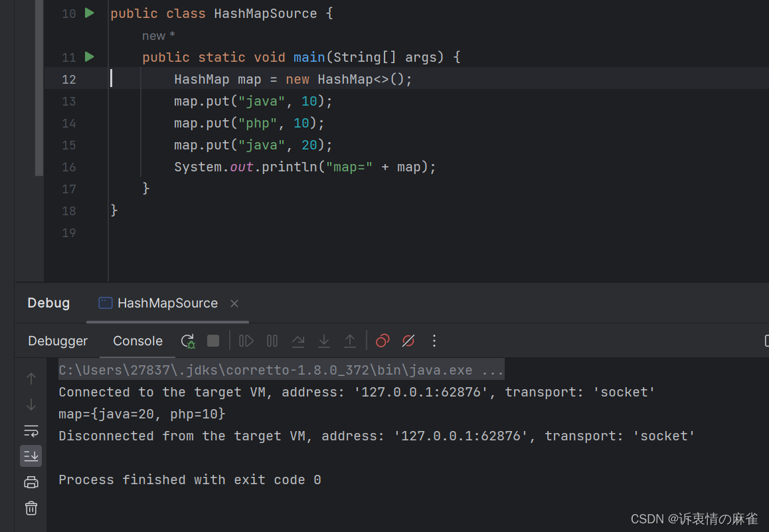769x532 pixels.
Task: Click the java.exe command line in the console
Action: tap(281, 370)
